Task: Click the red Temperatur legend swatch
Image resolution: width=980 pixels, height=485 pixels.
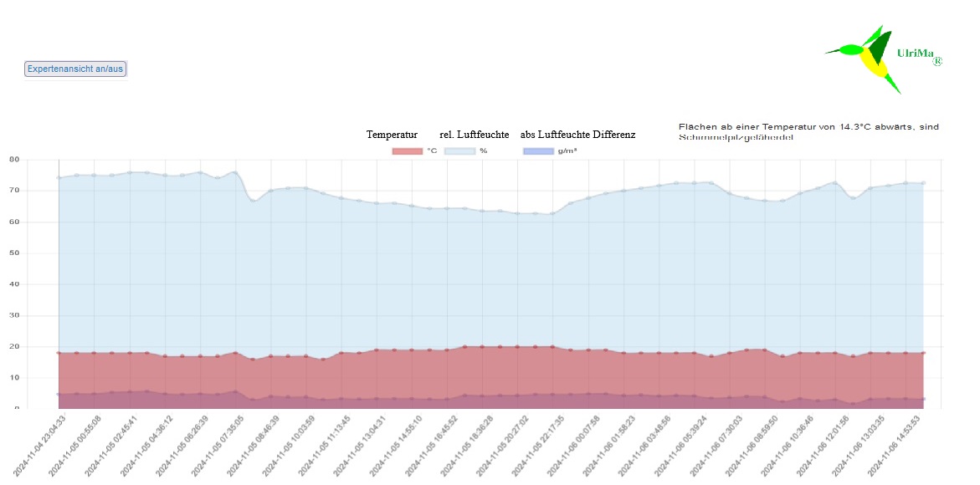Action: (407, 151)
